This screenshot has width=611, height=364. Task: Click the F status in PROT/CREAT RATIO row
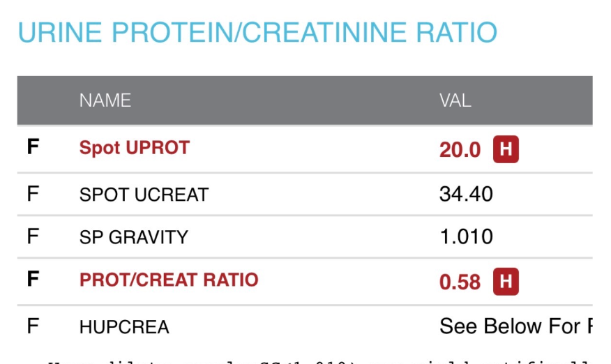(33, 280)
